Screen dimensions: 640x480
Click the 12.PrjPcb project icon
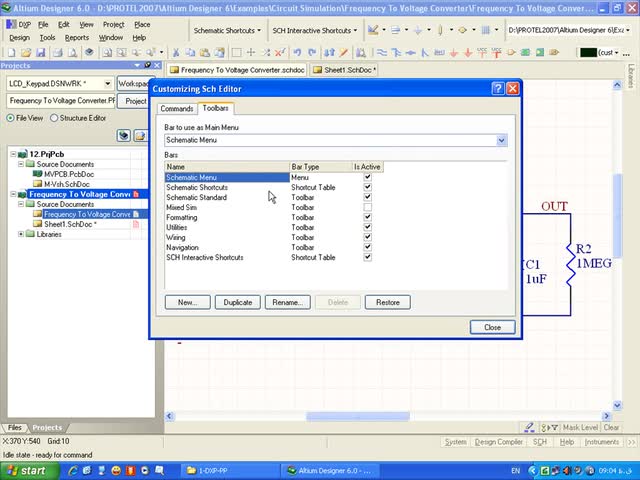click(23, 154)
